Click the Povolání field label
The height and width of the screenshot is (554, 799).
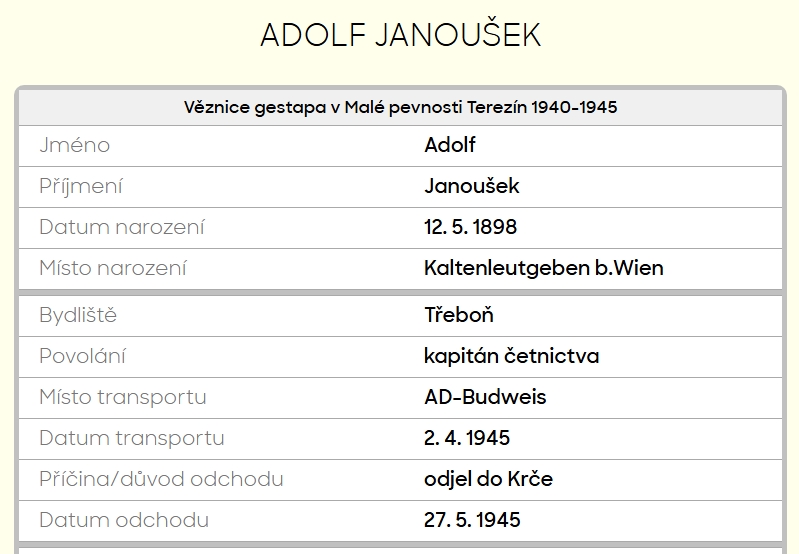click(x=83, y=356)
